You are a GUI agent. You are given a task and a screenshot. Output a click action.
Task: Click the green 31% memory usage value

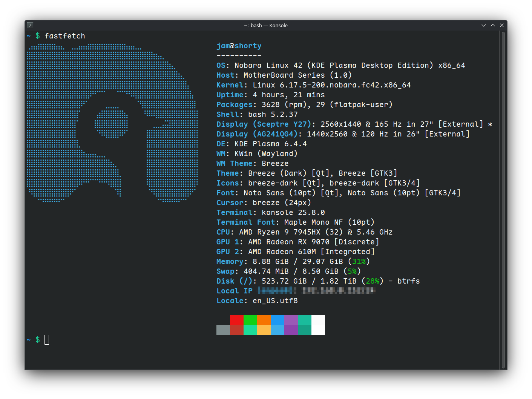click(x=359, y=261)
